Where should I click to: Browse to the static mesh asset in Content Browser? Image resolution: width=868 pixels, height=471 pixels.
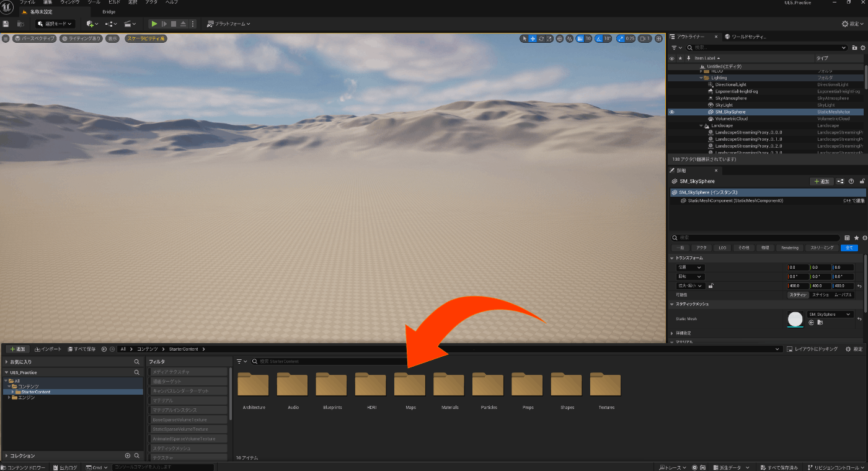[820, 323]
